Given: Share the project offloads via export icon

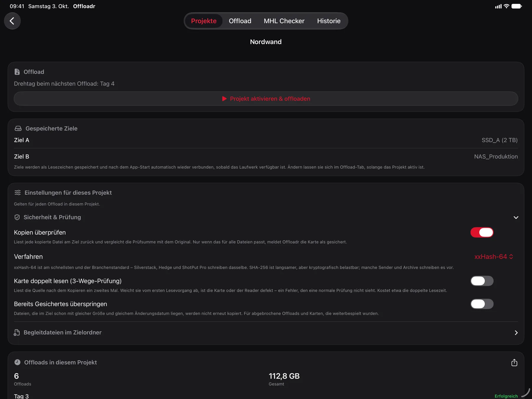Looking at the screenshot, I should 514,362.
